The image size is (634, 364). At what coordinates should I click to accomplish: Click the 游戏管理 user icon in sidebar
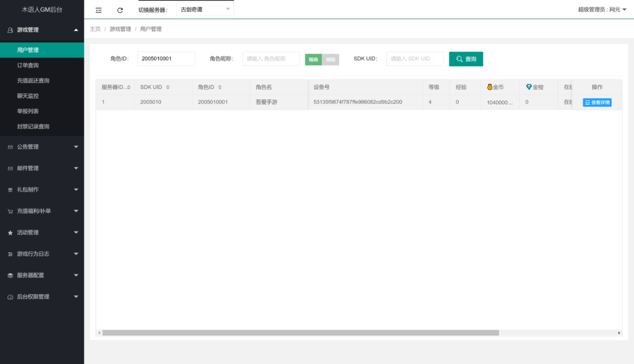pos(10,30)
